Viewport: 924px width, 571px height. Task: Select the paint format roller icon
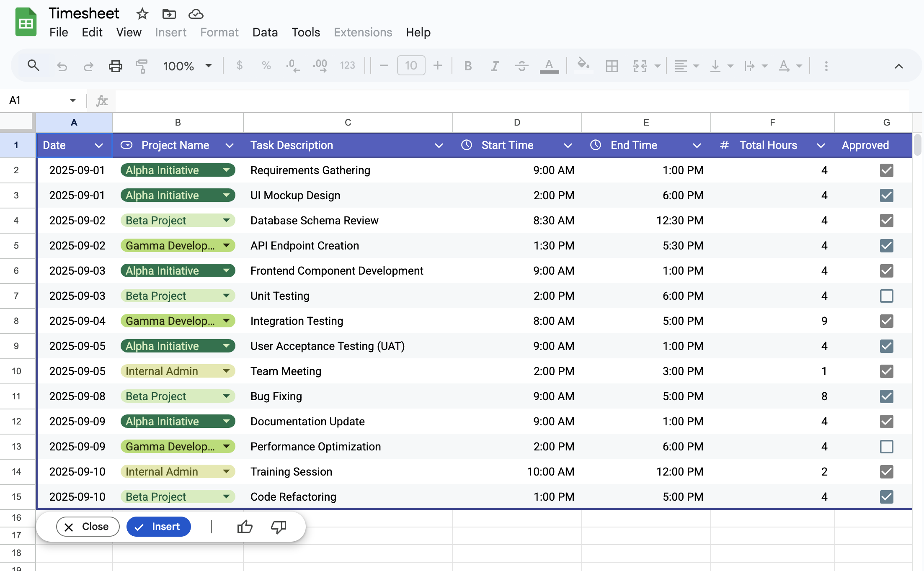coord(142,66)
